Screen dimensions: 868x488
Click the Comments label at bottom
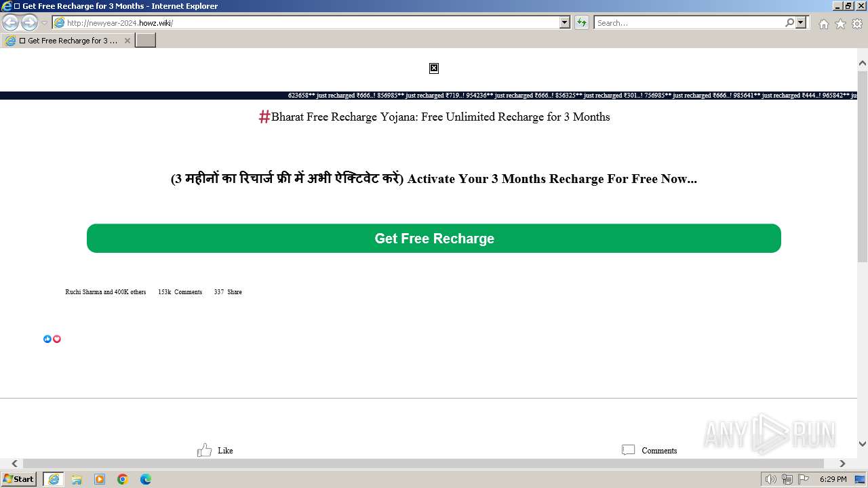pos(659,451)
